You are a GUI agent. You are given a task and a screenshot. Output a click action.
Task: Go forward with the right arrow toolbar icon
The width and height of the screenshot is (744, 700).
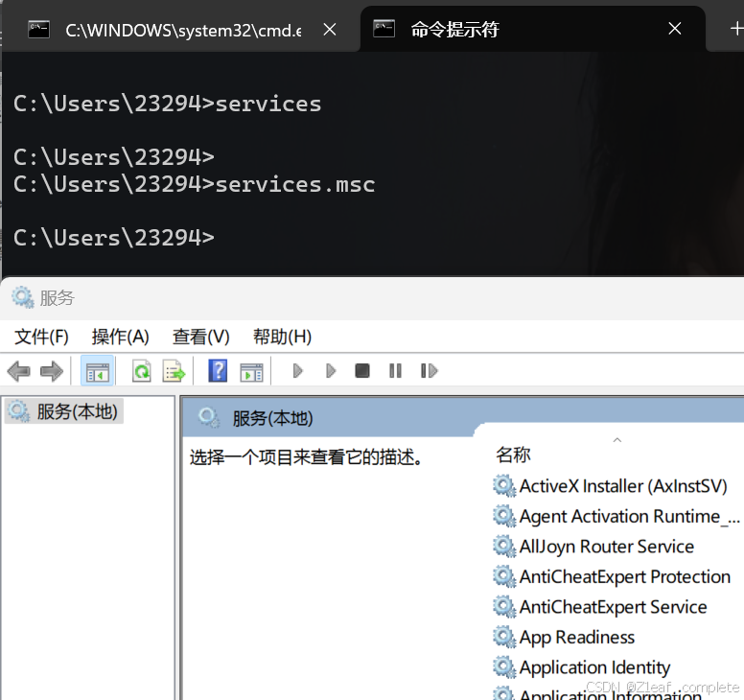click(52, 371)
